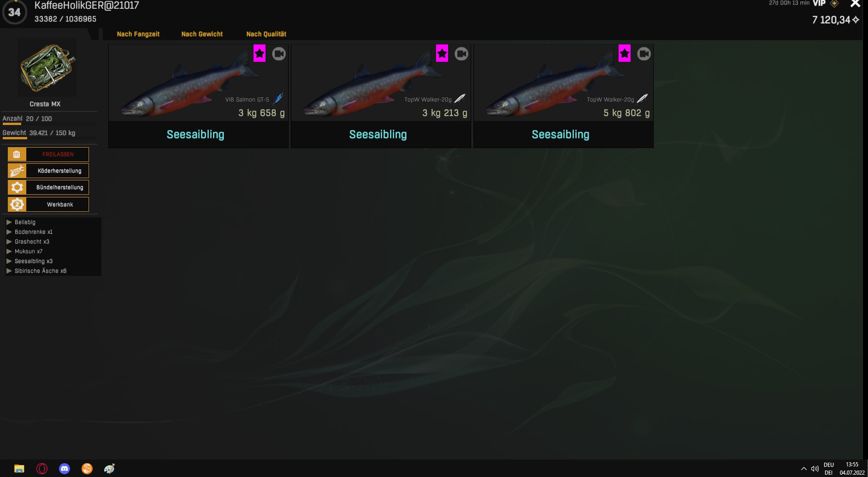
Task: Open Discord from the Windows taskbar
Action: coord(65,469)
